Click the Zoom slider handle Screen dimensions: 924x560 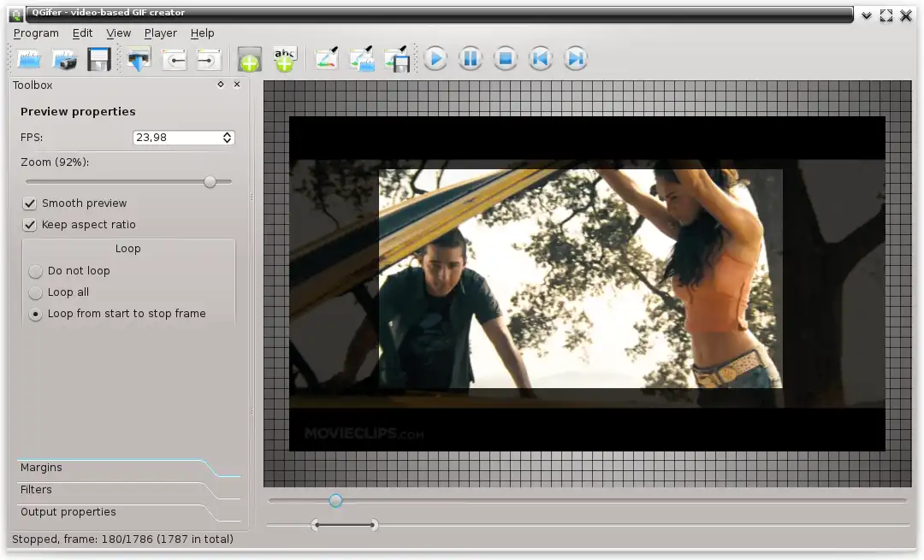click(210, 181)
